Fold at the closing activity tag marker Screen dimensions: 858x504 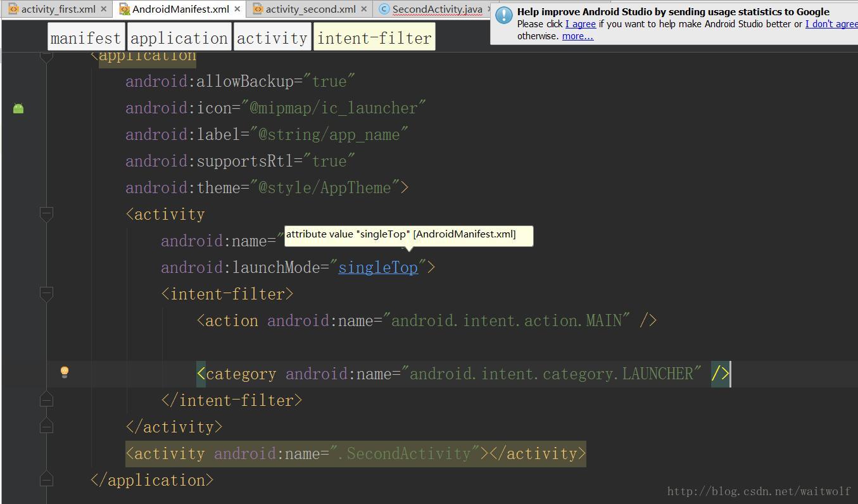coord(46,427)
